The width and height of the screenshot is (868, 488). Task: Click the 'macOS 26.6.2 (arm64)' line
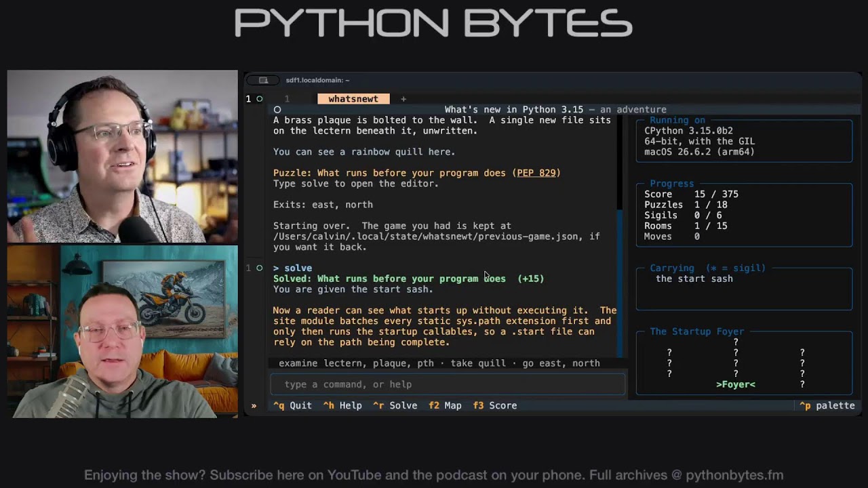pyautogui.click(x=699, y=152)
